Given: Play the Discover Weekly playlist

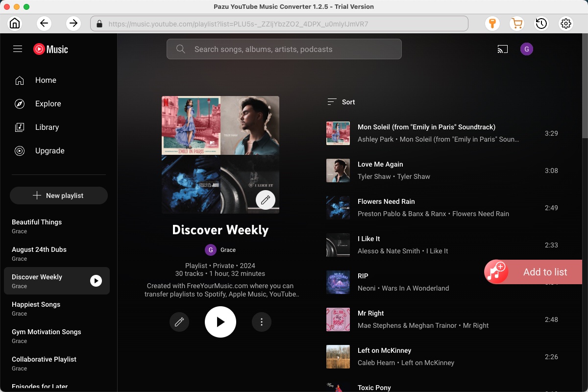Looking at the screenshot, I should point(220,322).
